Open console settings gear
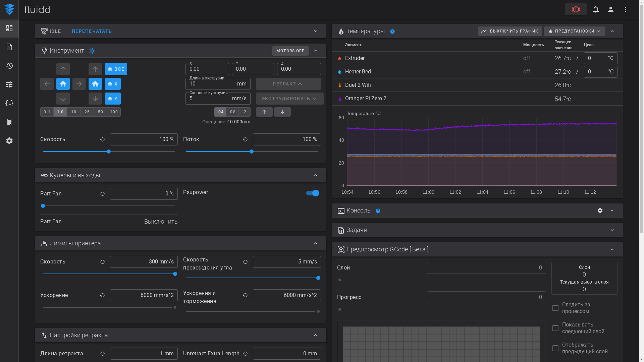 (600, 210)
